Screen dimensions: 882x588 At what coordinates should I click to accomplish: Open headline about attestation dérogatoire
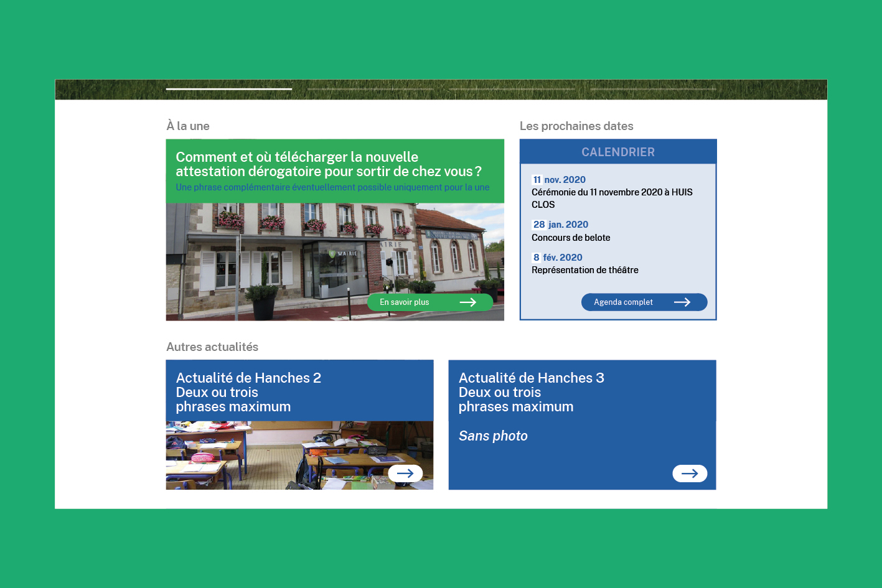point(329,164)
